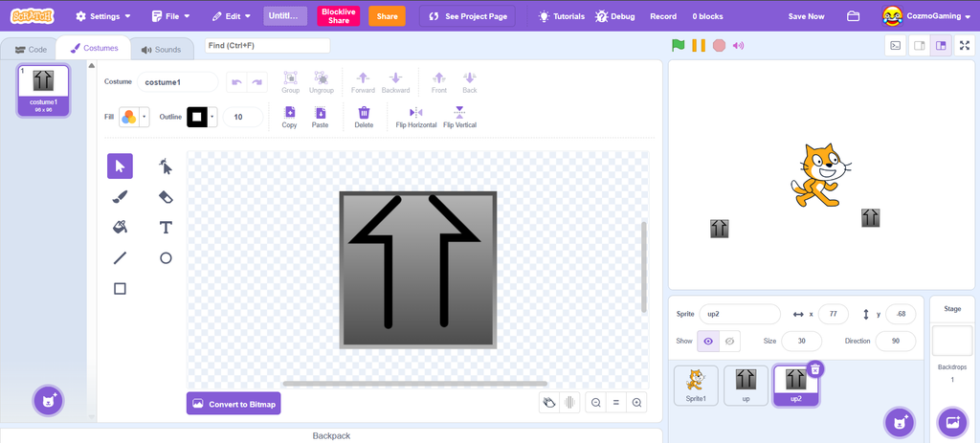Image resolution: width=980 pixels, height=443 pixels.
Task: Select the Line tool
Action: tap(120, 257)
